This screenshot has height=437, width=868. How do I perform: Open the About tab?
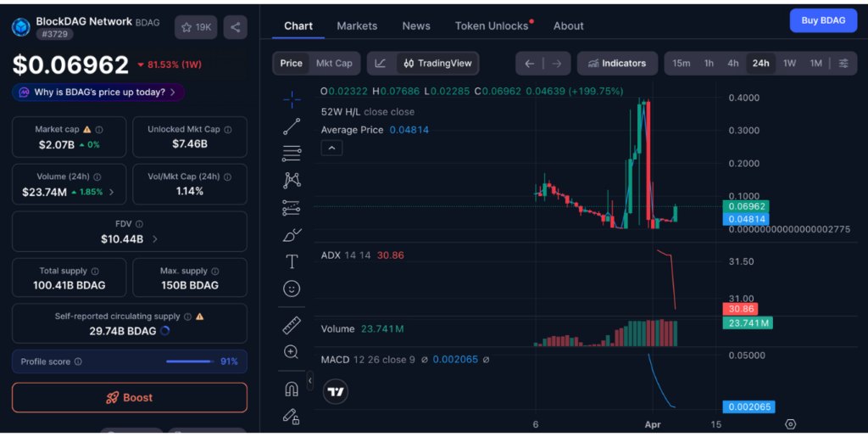tap(569, 26)
